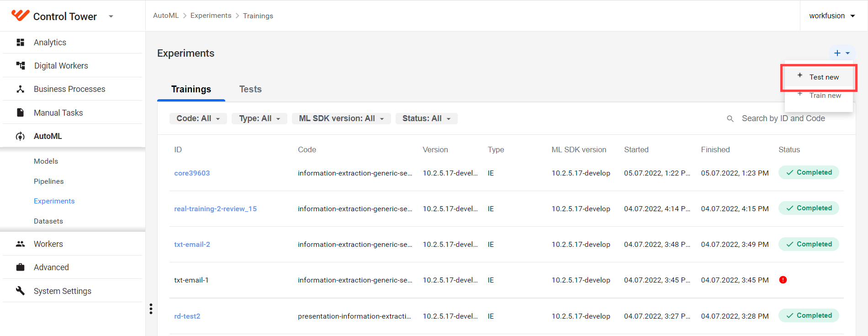Open the real-training-2-review_15 link
868x336 pixels.
[x=215, y=209]
